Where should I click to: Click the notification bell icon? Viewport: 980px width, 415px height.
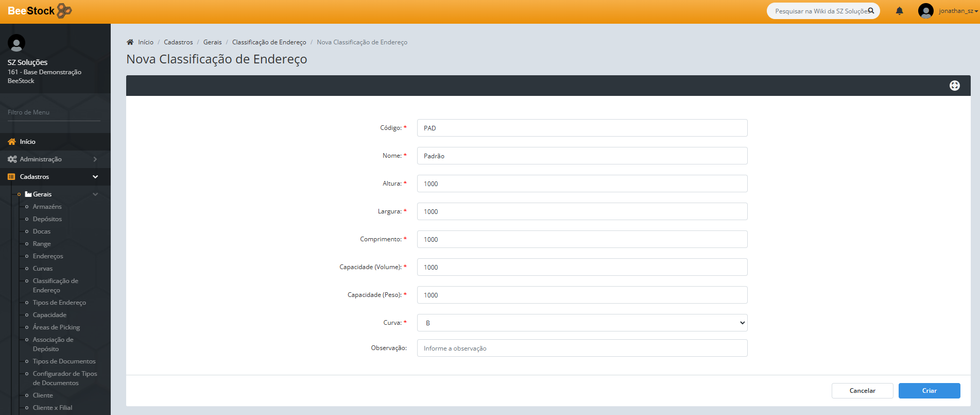coord(899,11)
